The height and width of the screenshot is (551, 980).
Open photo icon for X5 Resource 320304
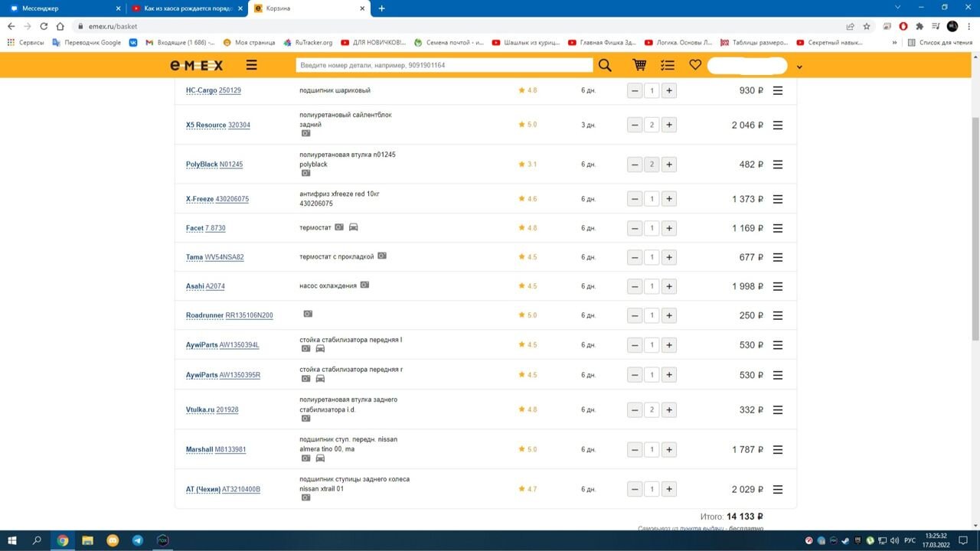tap(305, 133)
